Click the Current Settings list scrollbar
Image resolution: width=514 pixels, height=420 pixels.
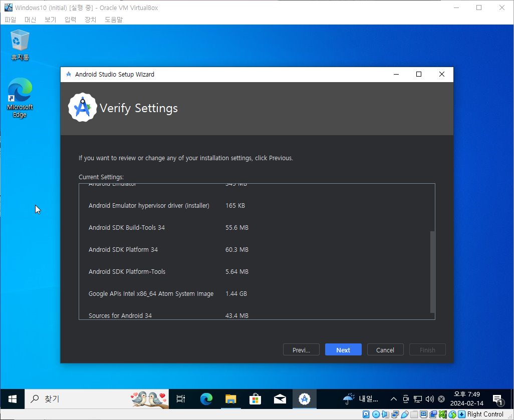pos(432,272)
